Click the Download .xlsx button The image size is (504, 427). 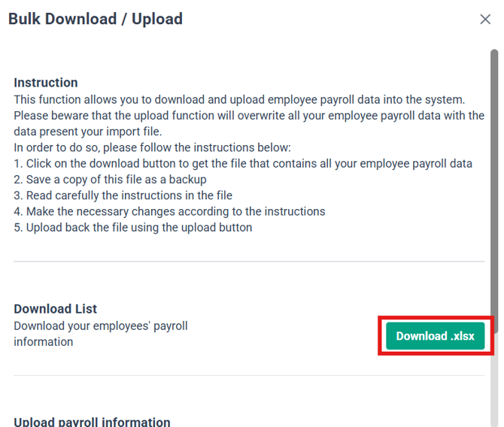[x=435, y=336]
